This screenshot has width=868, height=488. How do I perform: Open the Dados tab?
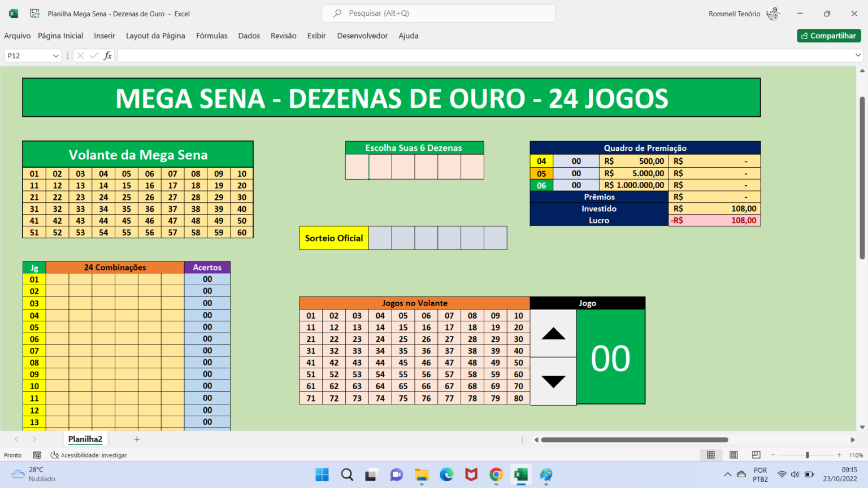pos(249,36)
